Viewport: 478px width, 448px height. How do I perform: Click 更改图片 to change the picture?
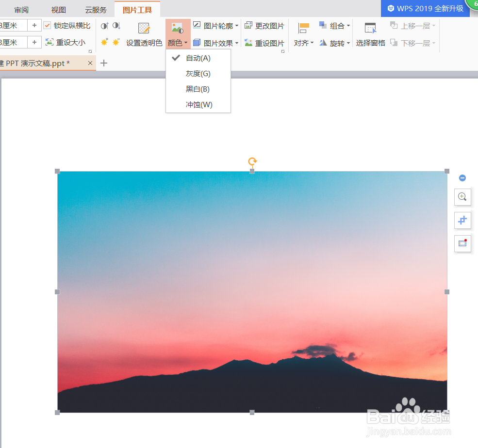click(264, 26)
